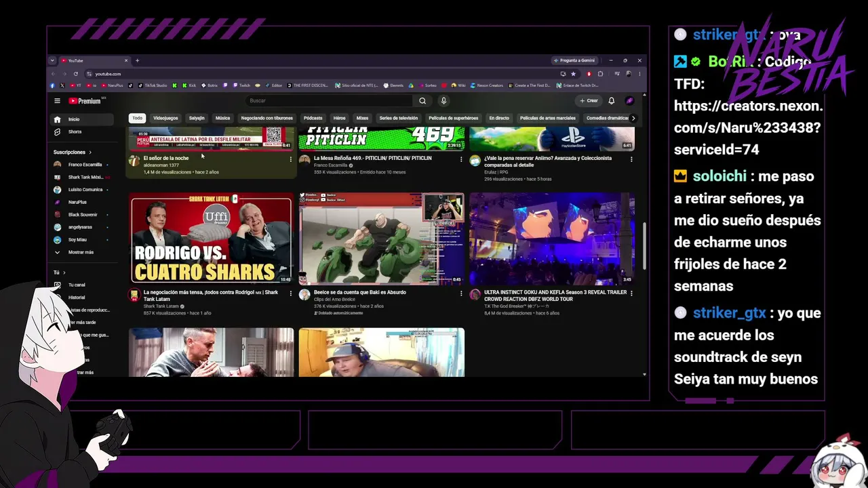The image size is (868, 488).
Task: Open Shorts in the sidebar
Action: pyautogui.click(x=75, y=131)
